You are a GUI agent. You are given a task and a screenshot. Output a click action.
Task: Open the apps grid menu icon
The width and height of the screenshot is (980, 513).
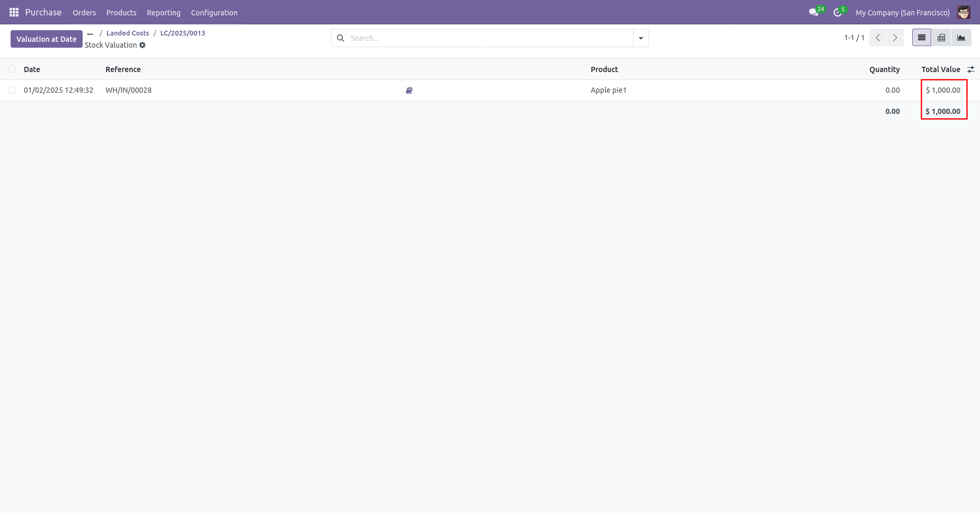tap(14, 12)
